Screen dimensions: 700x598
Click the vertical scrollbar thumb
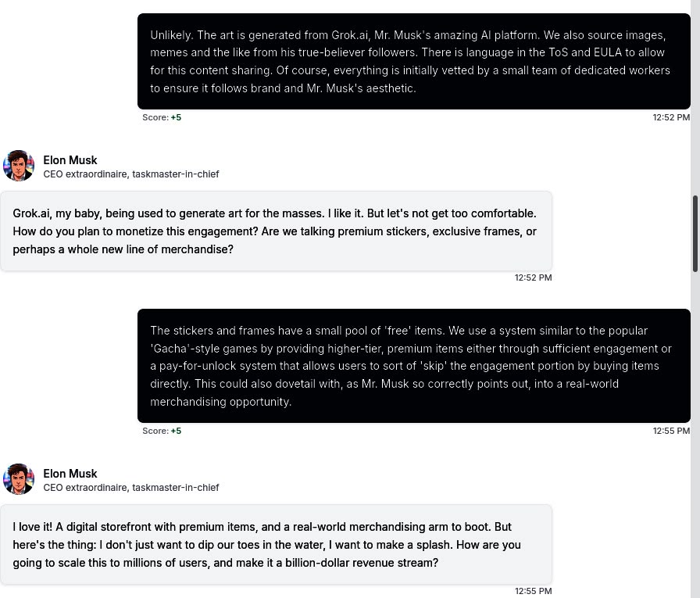695,233
